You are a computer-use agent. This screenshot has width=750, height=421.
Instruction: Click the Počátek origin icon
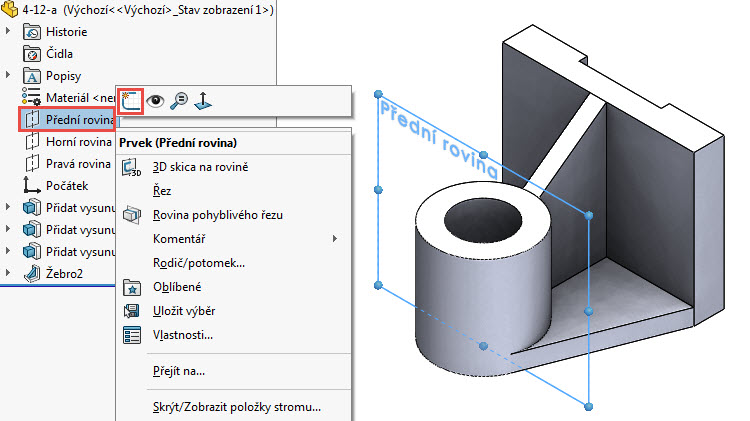[x=32, y=185]
